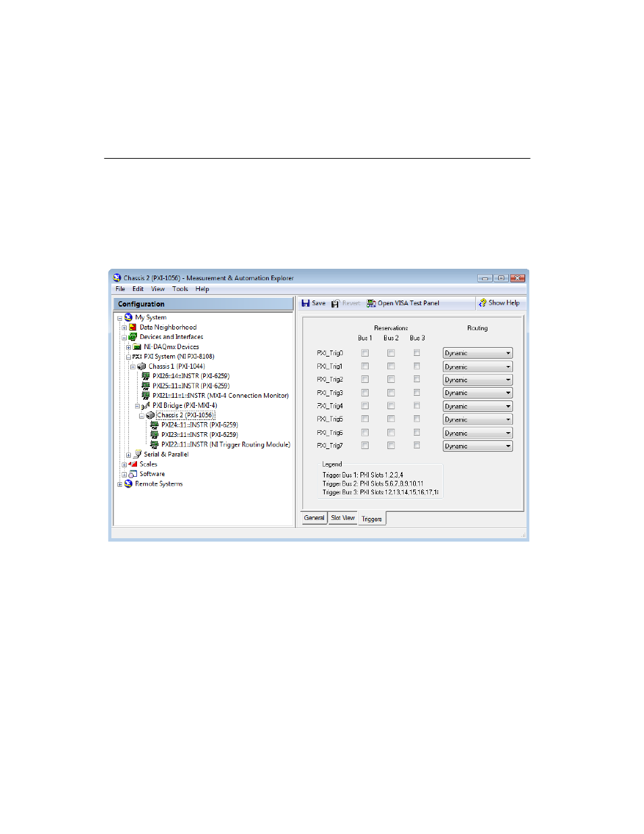644x834 pixels.
Task: Click the PXI25::11::INSTR device icon
Action: 146,386
